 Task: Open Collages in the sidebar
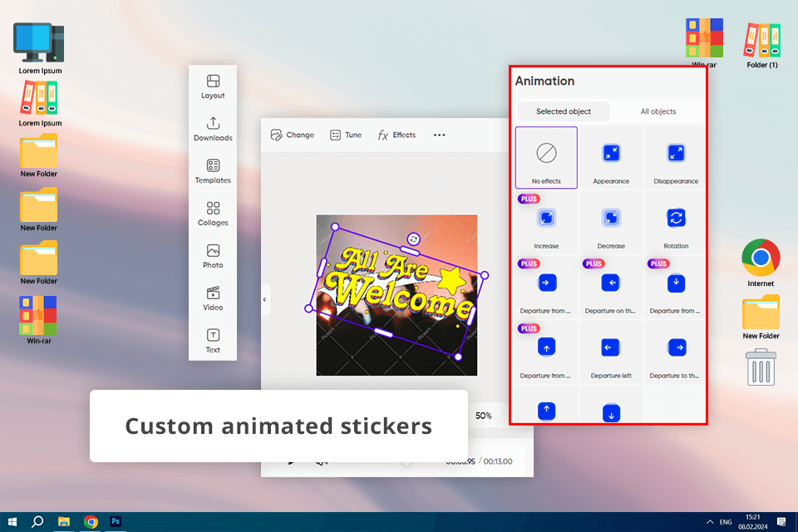click(213, 214)
